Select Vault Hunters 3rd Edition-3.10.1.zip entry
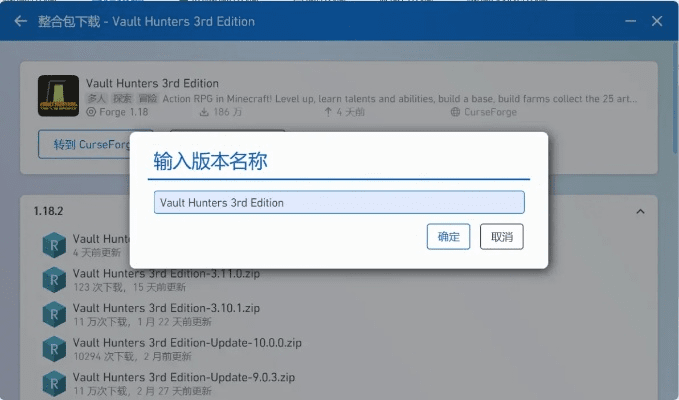 166,308
